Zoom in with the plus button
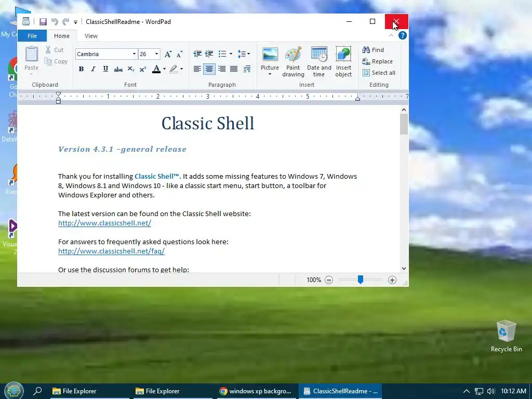The image size is (532, 399). pos(392,280)
